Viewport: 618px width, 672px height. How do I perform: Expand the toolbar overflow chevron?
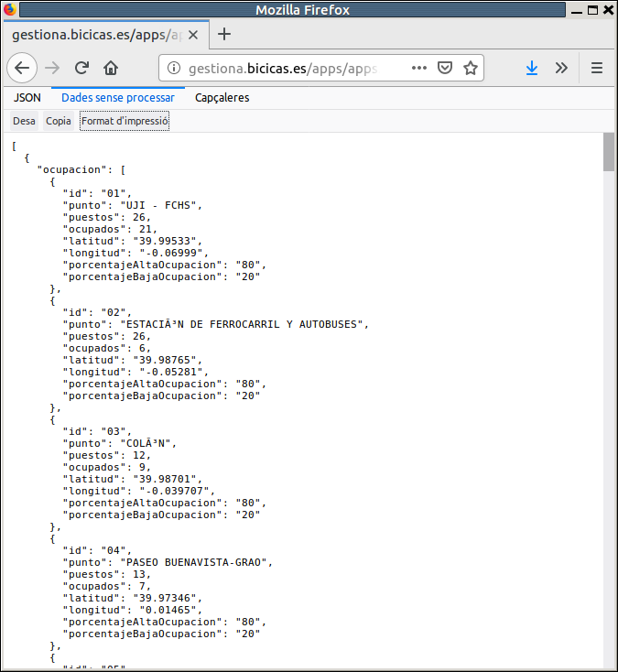tap(561, 68)
